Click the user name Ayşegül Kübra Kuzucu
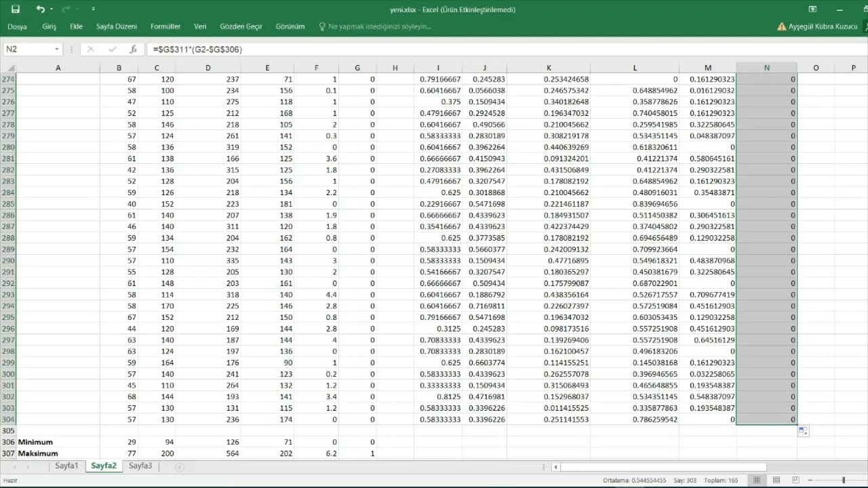This screenshot has width=868, height=488. (x=823, y=26)
